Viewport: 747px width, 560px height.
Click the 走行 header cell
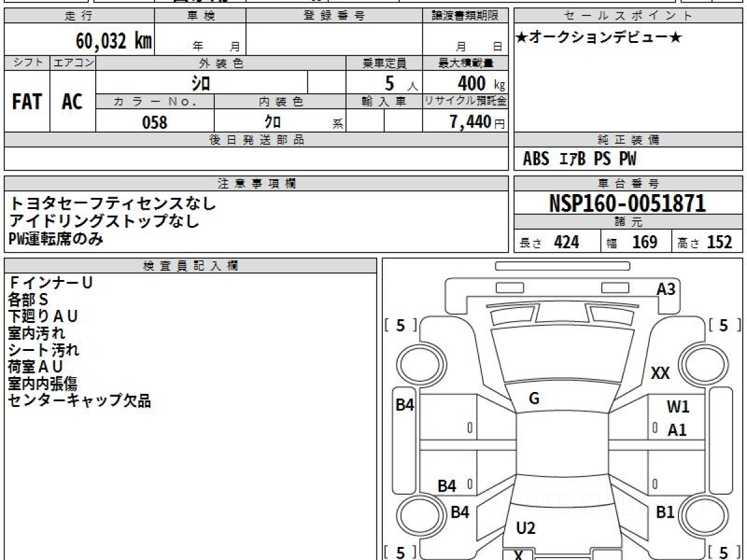pos(79,16)
